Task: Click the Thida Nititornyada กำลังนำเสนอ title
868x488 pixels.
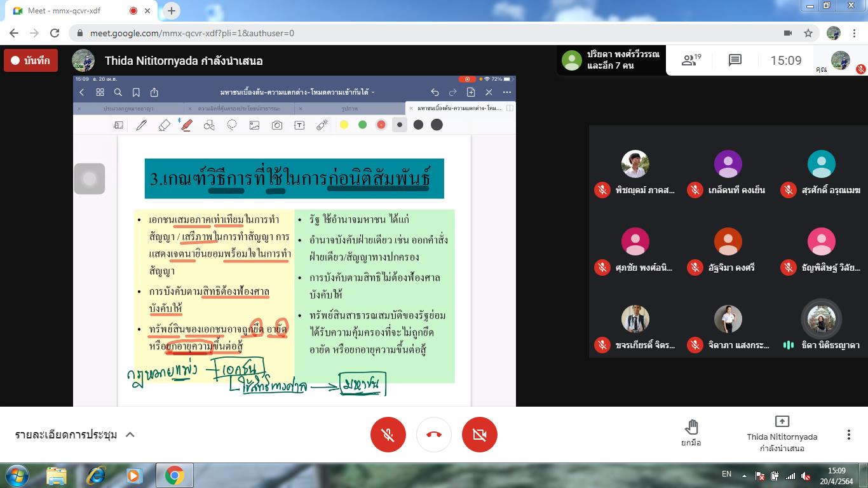Action: tap(183, 61)
